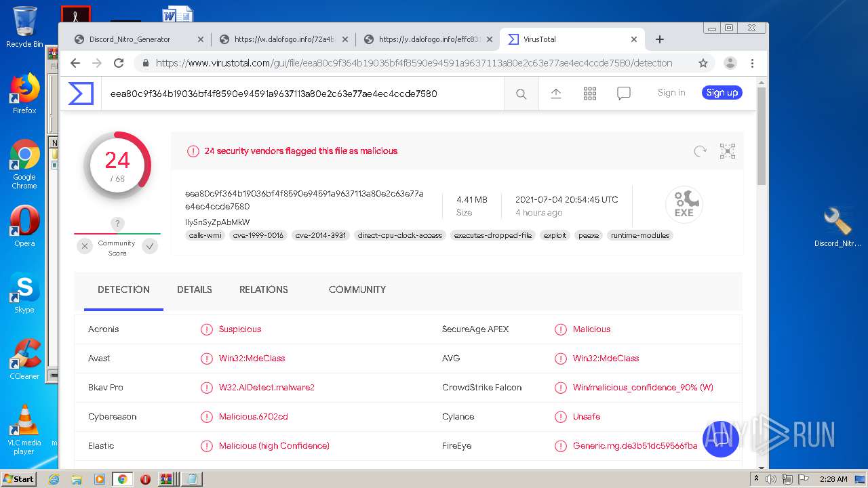Click the Malicious.6702cd result
This screenshot has width=868, height=488.
click(x=254, y=417)
